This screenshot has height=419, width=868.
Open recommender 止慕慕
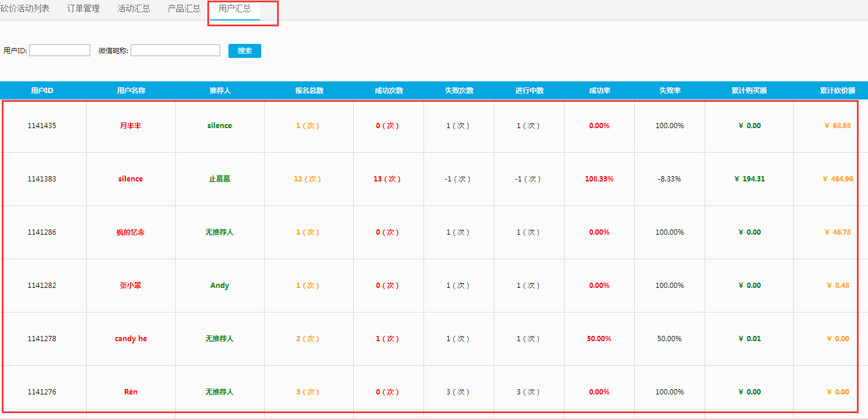point(220,179)
